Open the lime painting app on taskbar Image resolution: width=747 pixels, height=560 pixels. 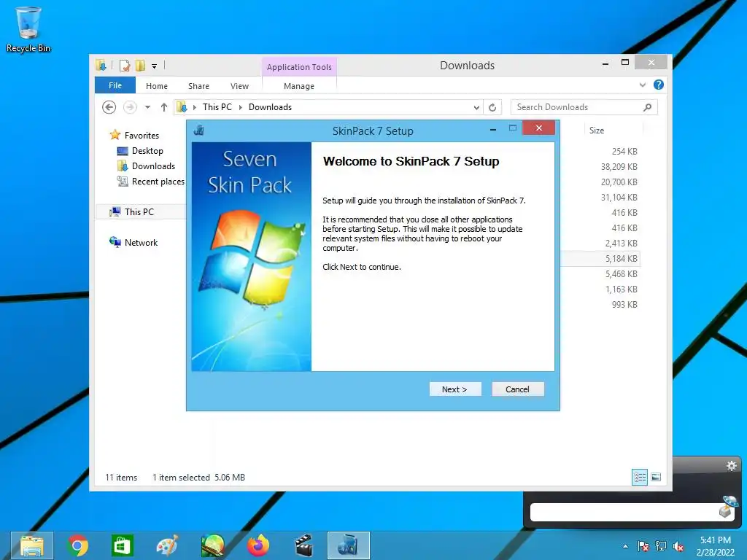coord(212,545)
